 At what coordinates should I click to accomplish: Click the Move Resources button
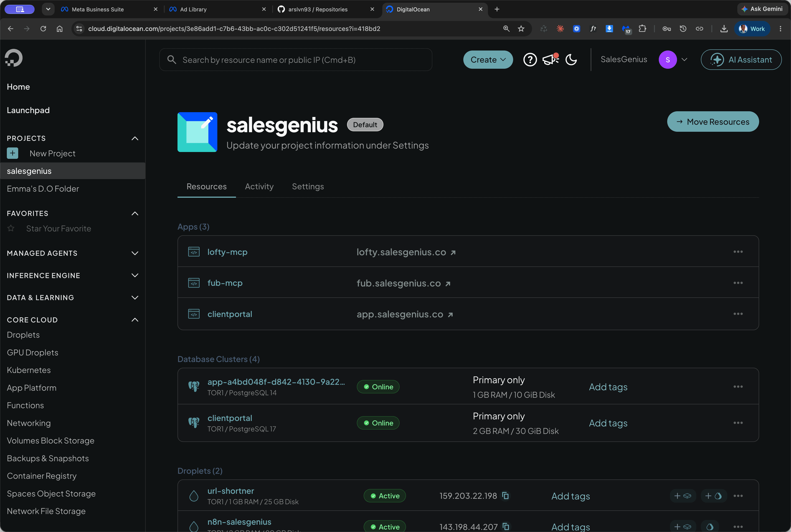point(713,122)
